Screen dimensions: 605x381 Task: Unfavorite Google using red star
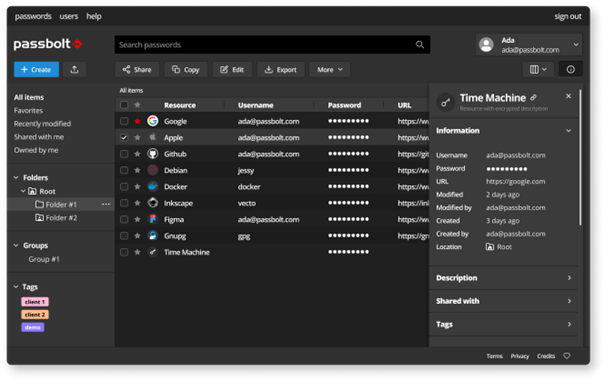137,121
